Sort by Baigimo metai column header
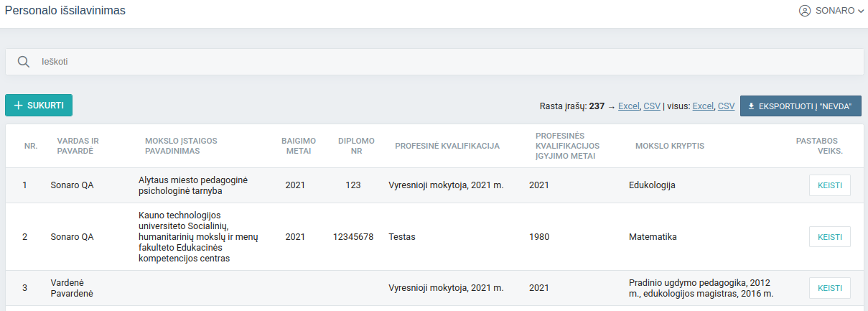 (x=298, y=146)
